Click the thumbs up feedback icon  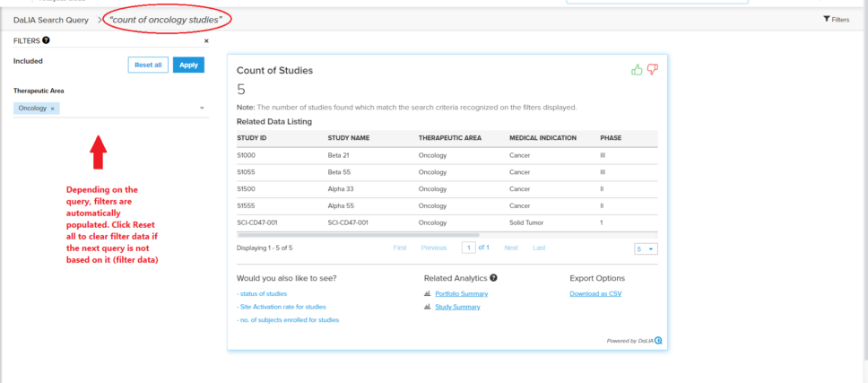click(638, 70)
